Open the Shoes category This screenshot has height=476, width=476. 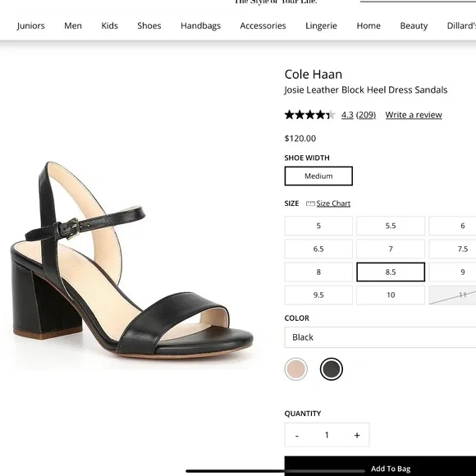coord(149,25)
